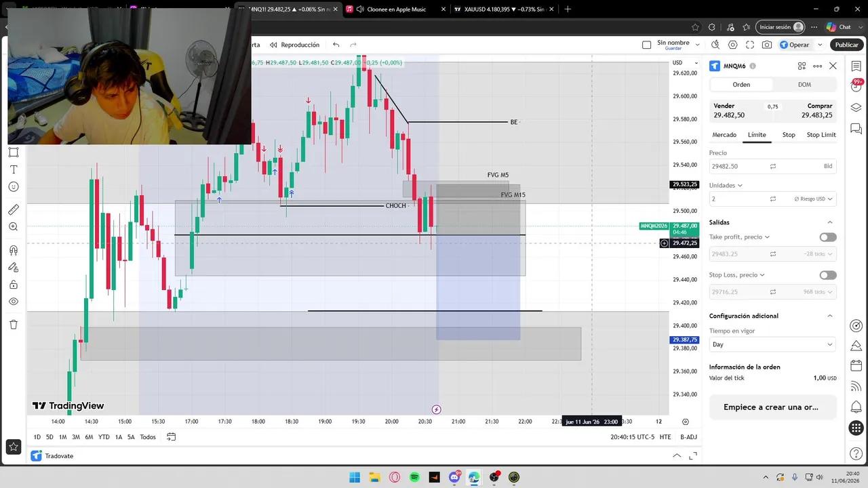This screenshot has height=488, width=868.
Task: Close the MNQM6 order panel
Action: pos(833,66)
